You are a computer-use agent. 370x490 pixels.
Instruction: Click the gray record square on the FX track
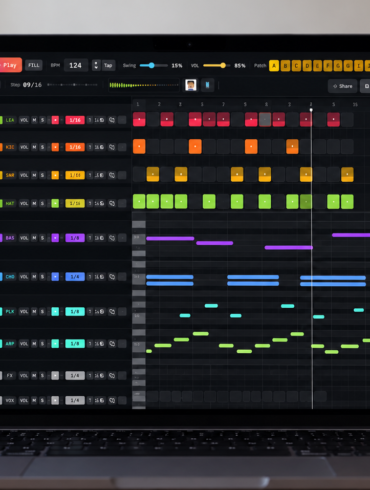(x=55, y=376)
